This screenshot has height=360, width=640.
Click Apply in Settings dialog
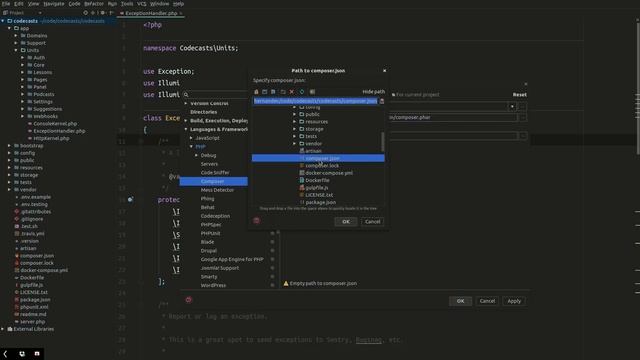(x=514, y=301)
